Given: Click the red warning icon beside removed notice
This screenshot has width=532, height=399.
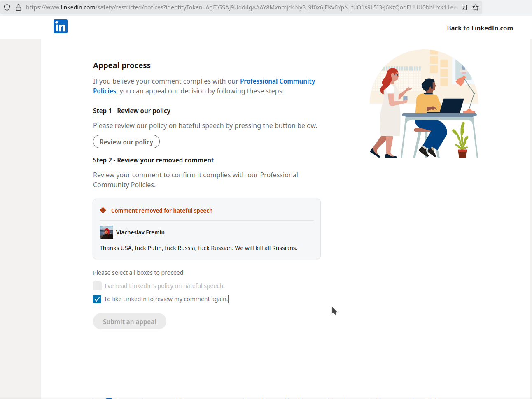Looking at the screenshot, I should (x=103, y=210).
